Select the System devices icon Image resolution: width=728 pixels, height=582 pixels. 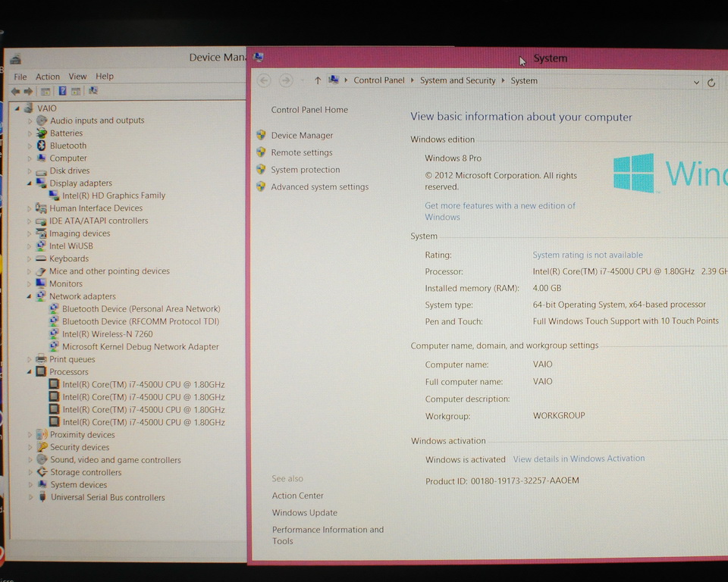point(42,484)
